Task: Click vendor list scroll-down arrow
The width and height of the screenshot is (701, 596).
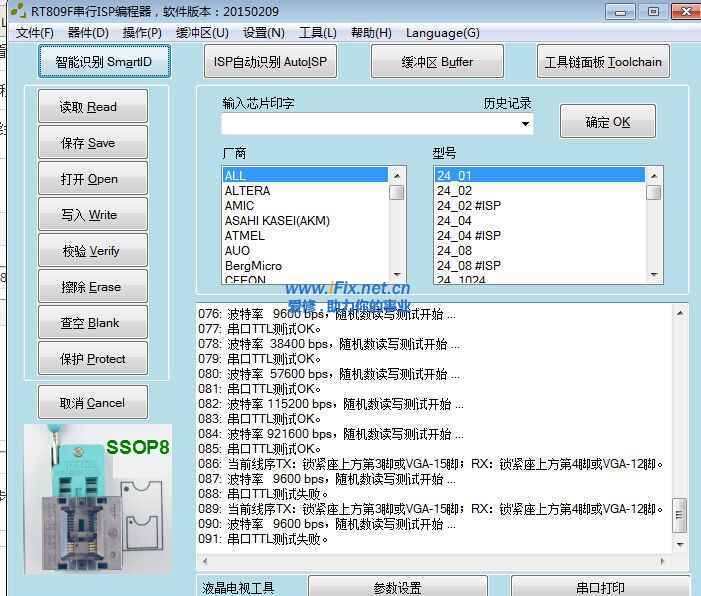Action: [397, 274]
